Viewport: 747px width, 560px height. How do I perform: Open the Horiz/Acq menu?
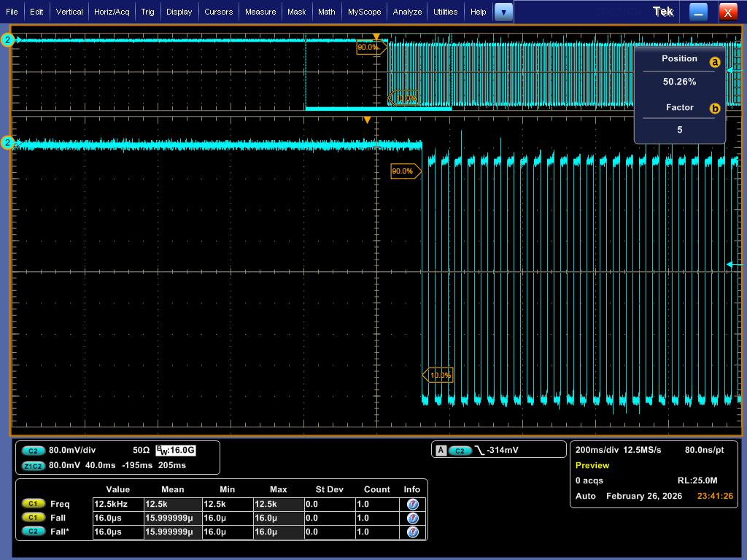[x=112, y=12]
